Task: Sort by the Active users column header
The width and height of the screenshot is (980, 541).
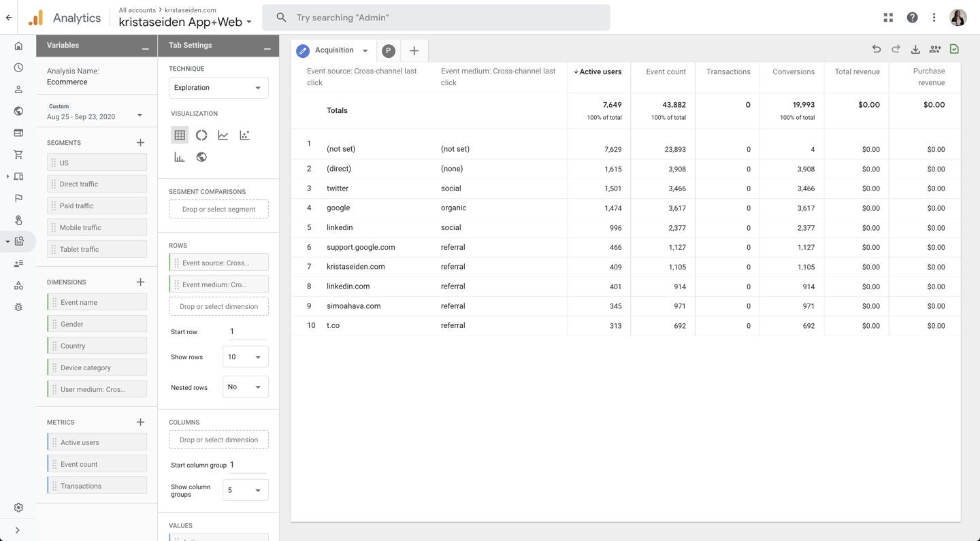Action: tap(598, 72)
